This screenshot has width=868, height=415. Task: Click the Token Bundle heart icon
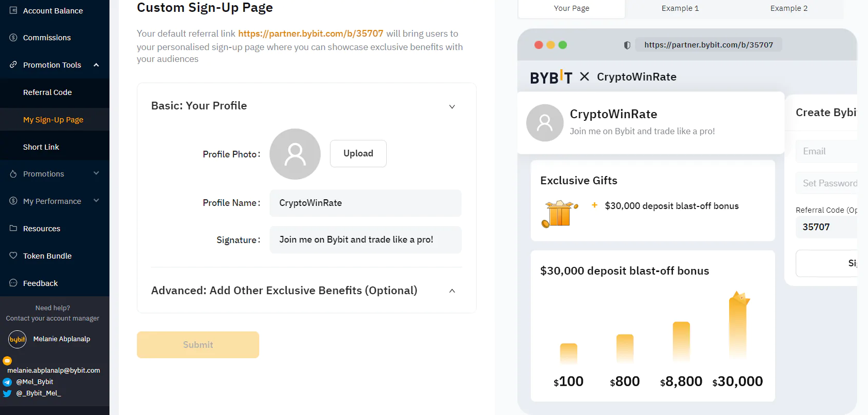point(13,256)
